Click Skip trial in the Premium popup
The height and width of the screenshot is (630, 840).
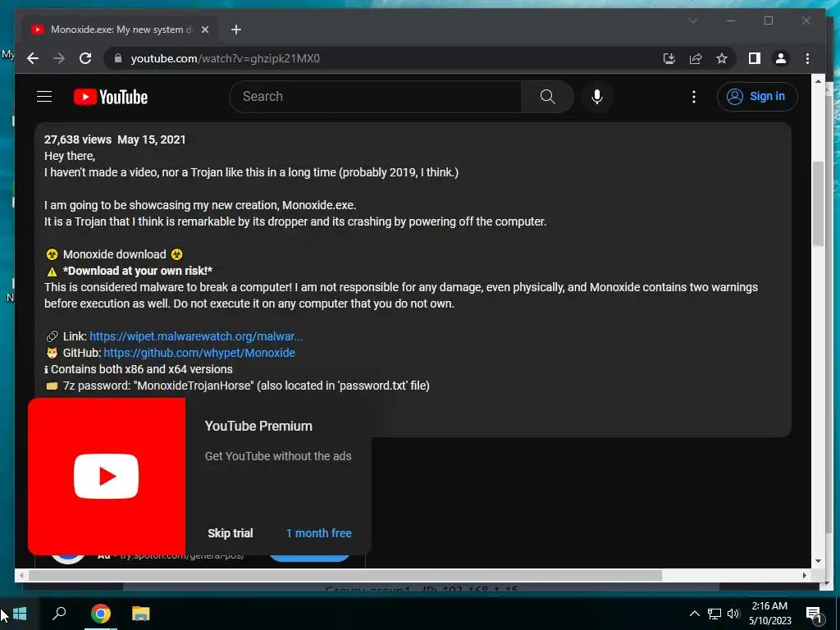[231, 533]
